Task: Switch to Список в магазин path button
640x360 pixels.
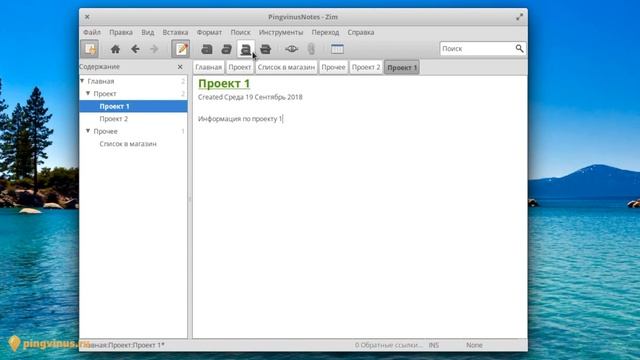Action: (x=286, y=67)
